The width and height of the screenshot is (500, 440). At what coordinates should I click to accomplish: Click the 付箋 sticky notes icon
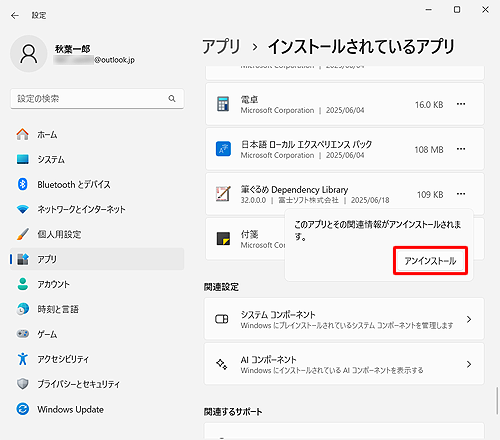tap(223, 239)
